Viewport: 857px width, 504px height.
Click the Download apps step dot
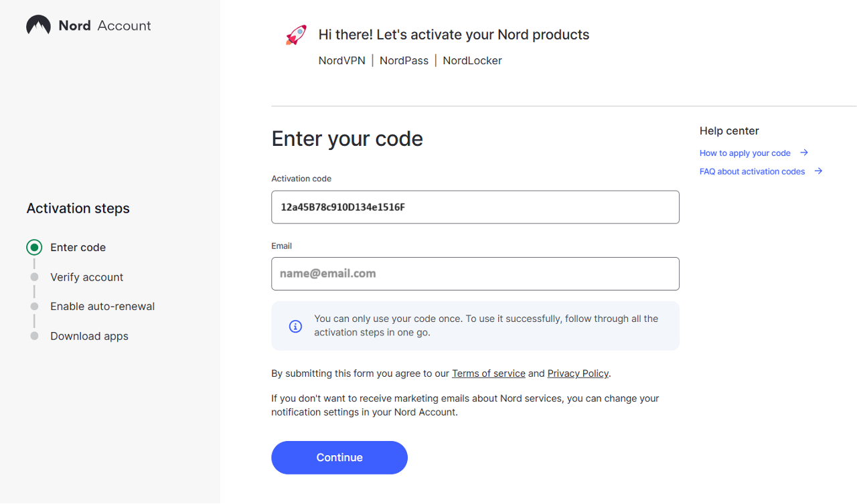(x=34, y=336)
